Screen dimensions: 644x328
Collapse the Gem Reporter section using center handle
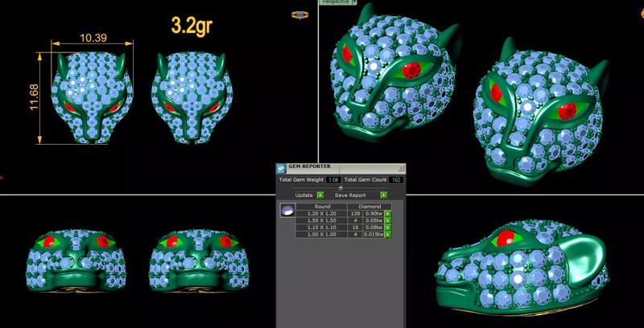pos(341,188)
